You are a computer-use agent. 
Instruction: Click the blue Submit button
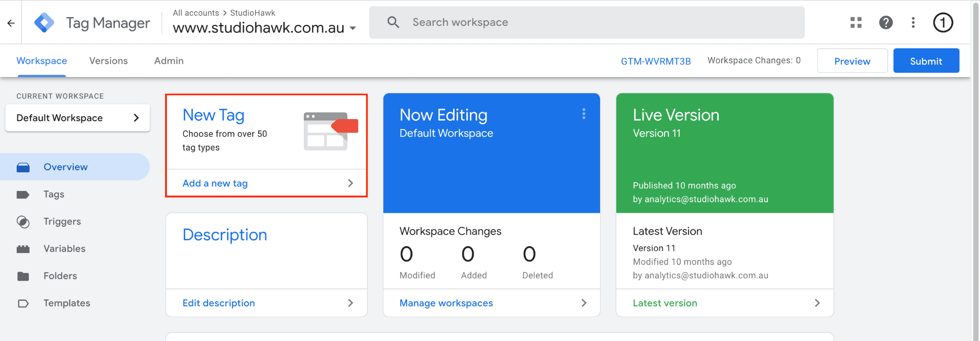click(x=926, y=61)
